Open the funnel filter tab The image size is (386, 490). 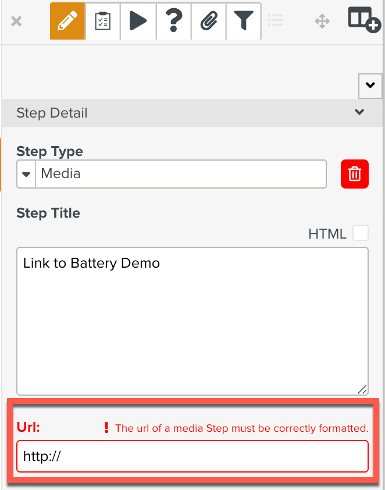click(x=243, y=21)
